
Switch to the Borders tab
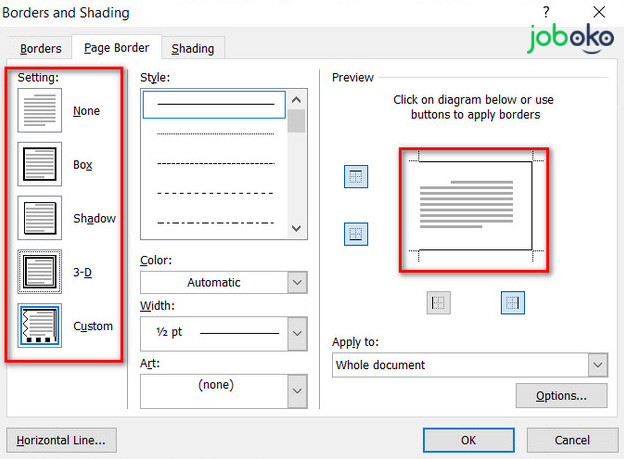[x=41, y=48]
